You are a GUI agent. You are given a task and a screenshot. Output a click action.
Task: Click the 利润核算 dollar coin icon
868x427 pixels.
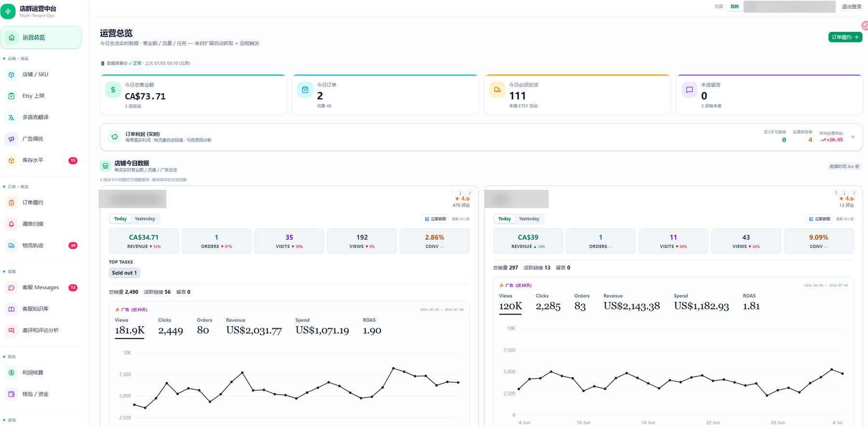coord(12,372)
